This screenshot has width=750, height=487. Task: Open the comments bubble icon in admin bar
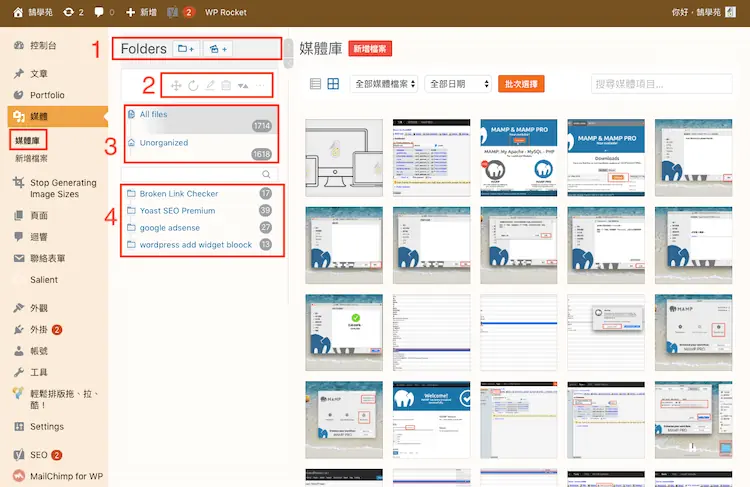pos(99,12)
